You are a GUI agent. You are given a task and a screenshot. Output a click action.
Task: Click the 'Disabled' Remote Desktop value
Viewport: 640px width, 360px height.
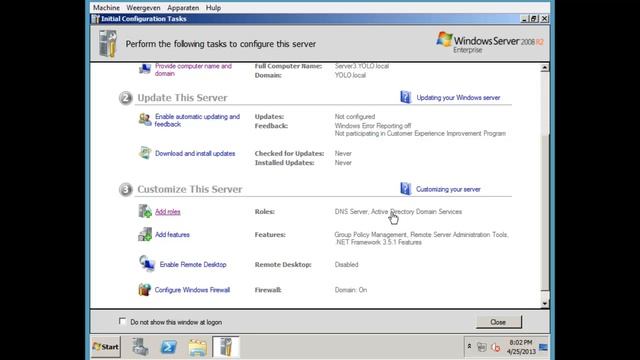point(347,264)
